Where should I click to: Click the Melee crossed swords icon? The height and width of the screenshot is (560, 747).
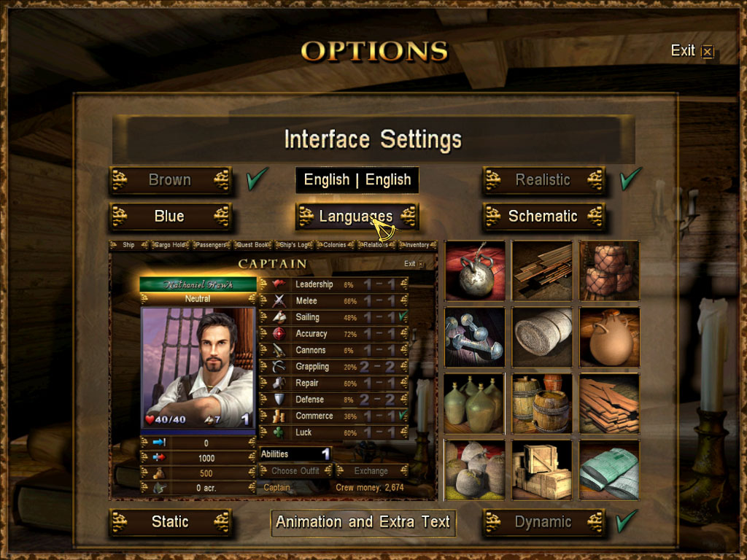(x=279, y=301)
